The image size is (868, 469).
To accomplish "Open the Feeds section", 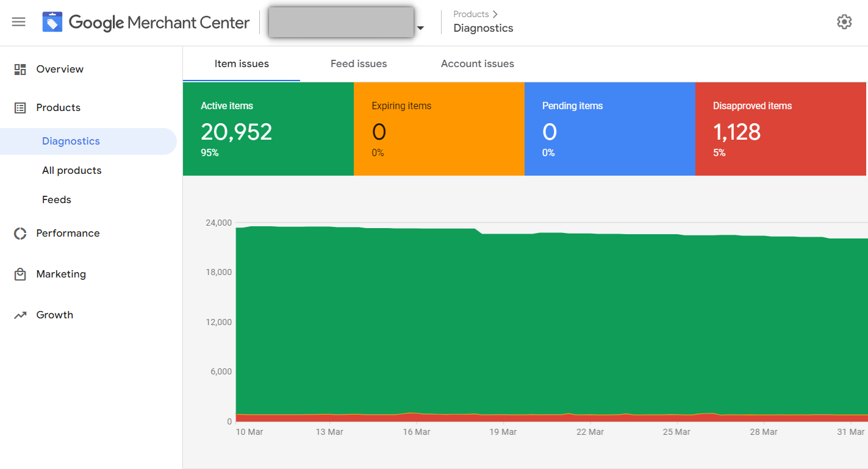I will tap(56, 199).
